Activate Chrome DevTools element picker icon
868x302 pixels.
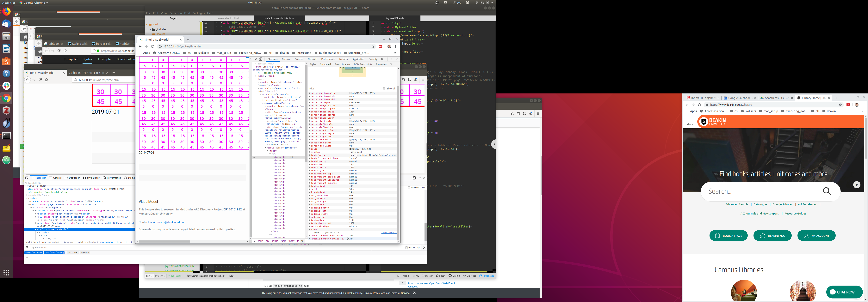[x=255, y=59]
